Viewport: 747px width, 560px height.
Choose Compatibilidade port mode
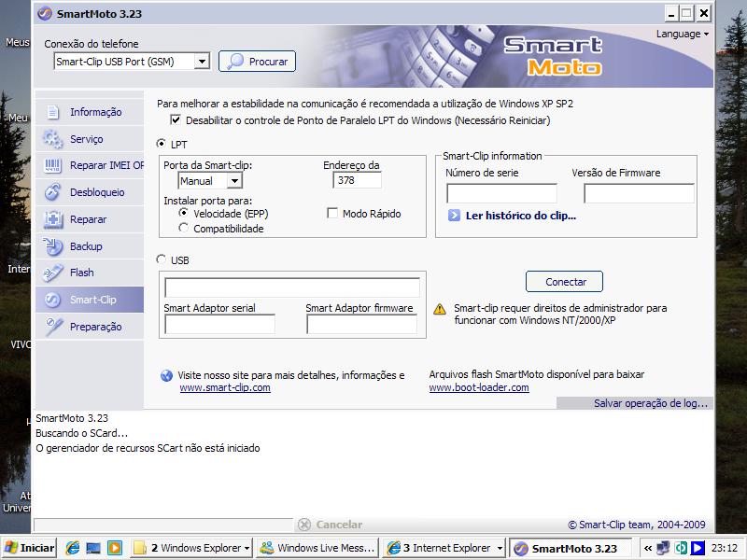coord(183,228)
